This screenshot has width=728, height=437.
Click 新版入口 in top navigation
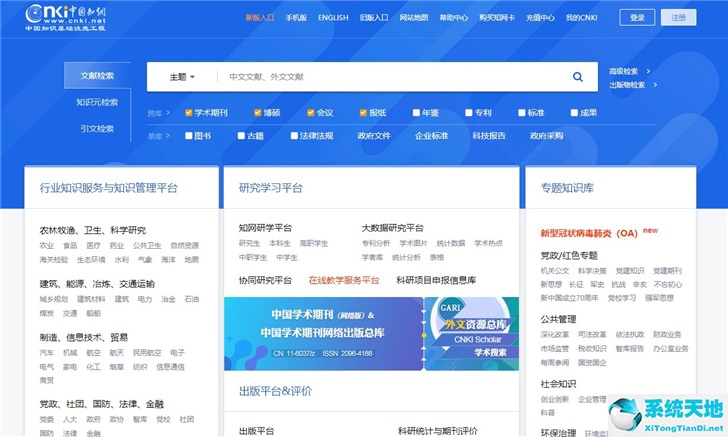pos(260,18)
